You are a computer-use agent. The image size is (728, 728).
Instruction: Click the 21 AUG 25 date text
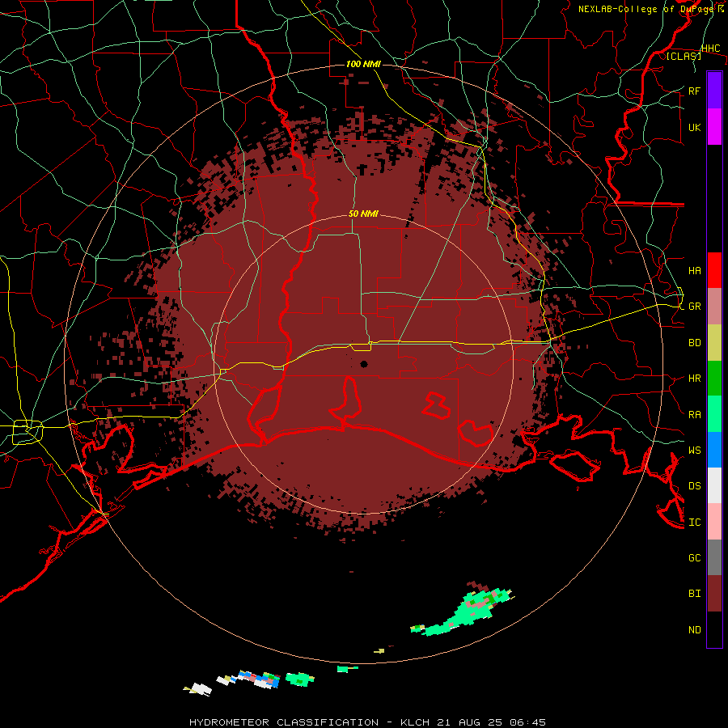pos(469,722)
